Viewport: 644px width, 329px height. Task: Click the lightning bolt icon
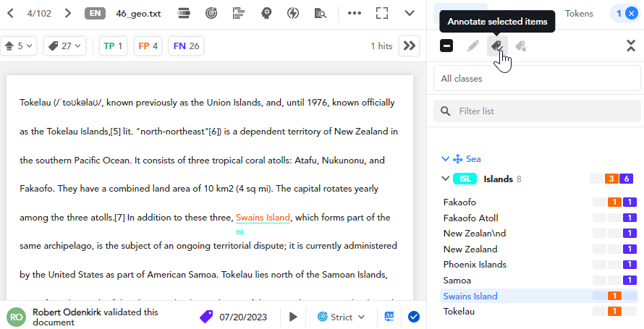tap(293, 13)
